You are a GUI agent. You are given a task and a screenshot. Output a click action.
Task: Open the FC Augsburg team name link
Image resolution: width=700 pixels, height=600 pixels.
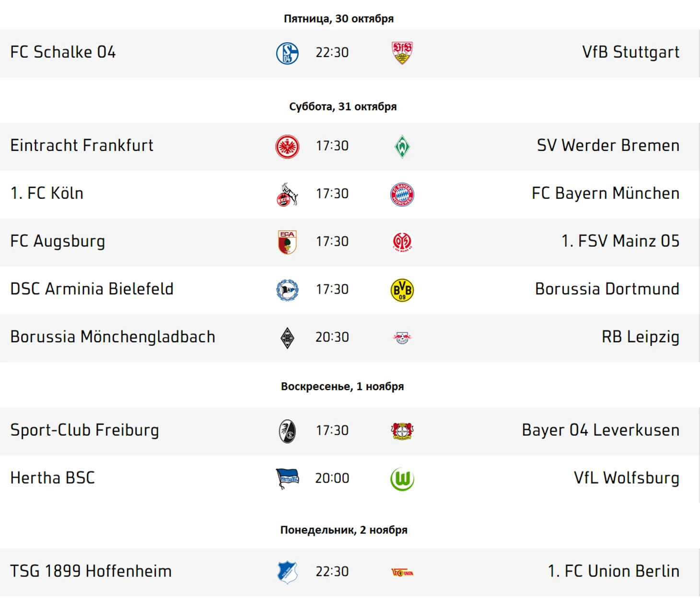click(x=58, y=241)
